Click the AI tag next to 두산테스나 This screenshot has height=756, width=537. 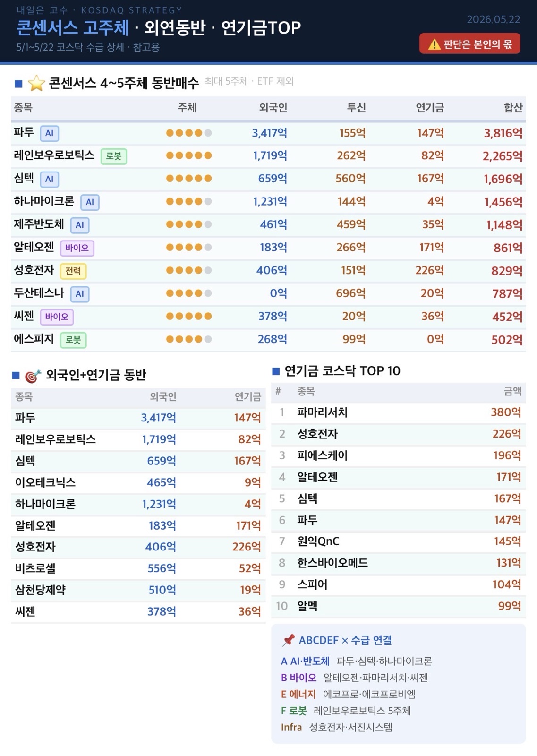[x=80, y=294]
